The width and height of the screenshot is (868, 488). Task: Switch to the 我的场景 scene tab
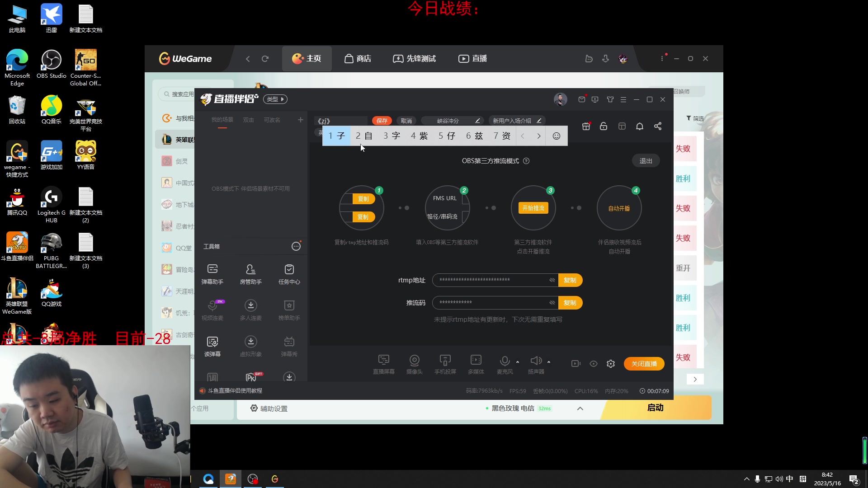click(222, 120)
